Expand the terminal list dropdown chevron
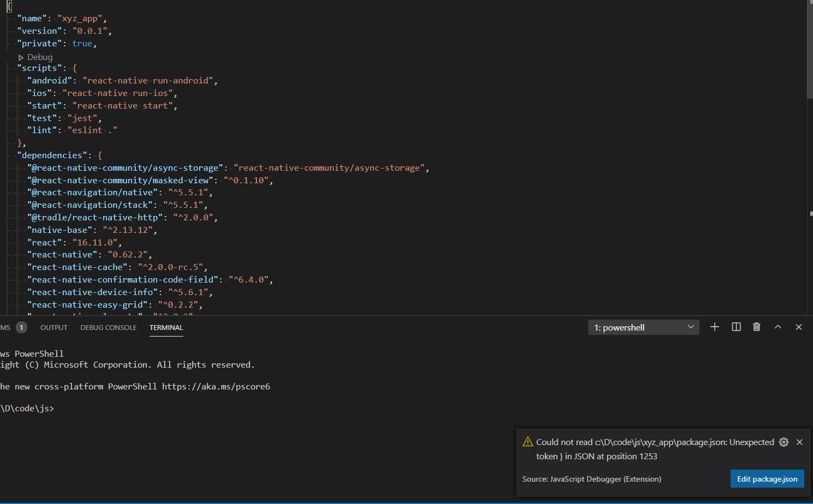 click(x=690, y=327)
